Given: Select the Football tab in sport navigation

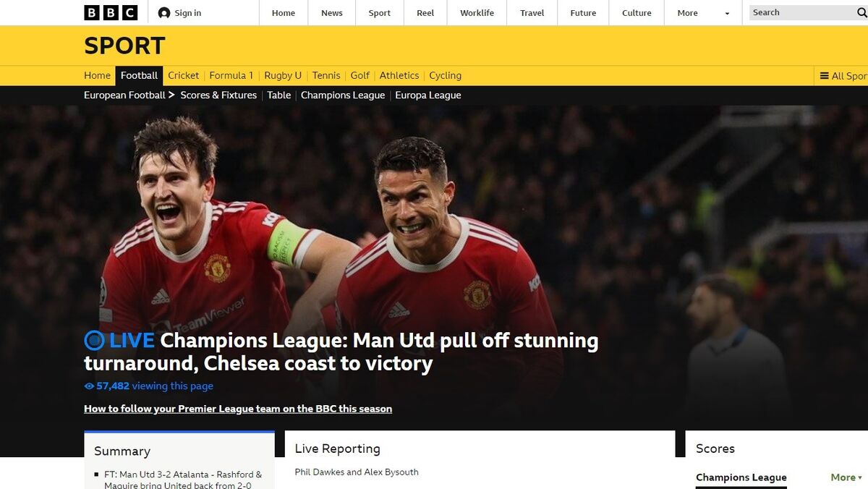Looking at the screenshot, I should [139, 75].
